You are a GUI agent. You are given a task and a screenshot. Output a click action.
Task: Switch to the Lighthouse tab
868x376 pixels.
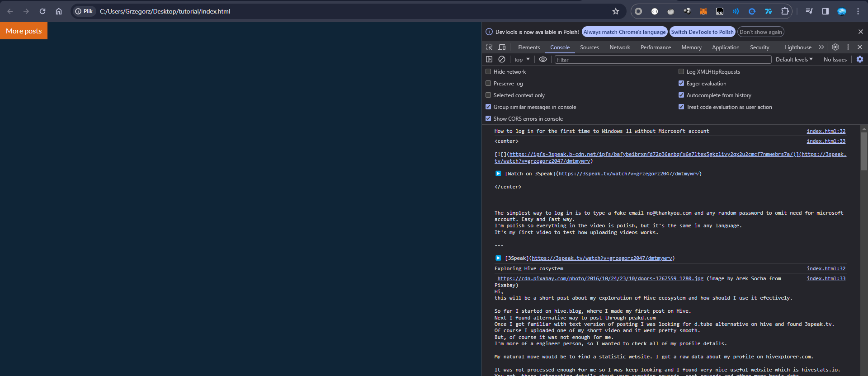pyautogui.click(x=798, y=47)
